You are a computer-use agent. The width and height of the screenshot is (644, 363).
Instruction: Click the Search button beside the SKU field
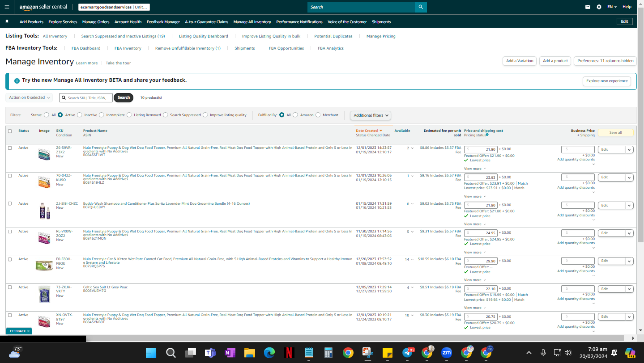pyautogui.click(x=124, y=97)
